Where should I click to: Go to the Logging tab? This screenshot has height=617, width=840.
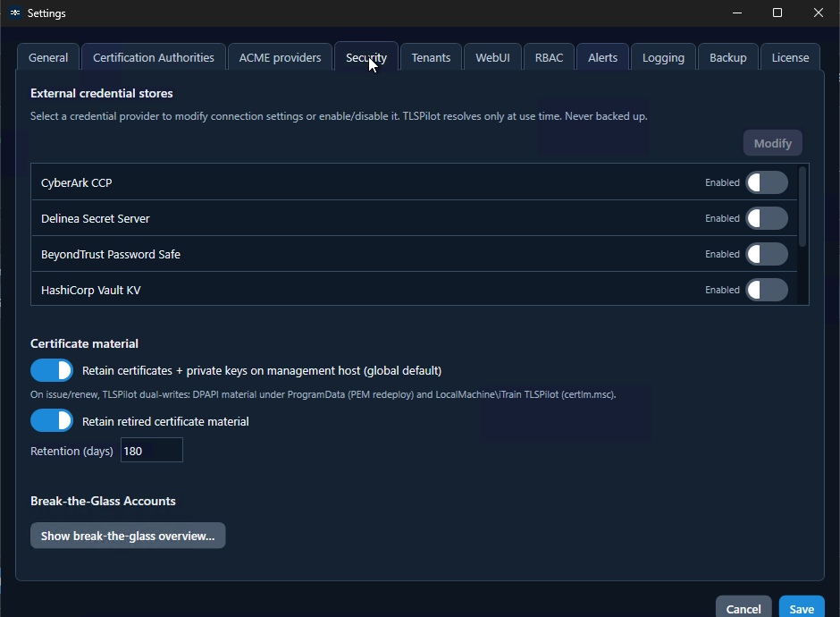click(663, 57)
